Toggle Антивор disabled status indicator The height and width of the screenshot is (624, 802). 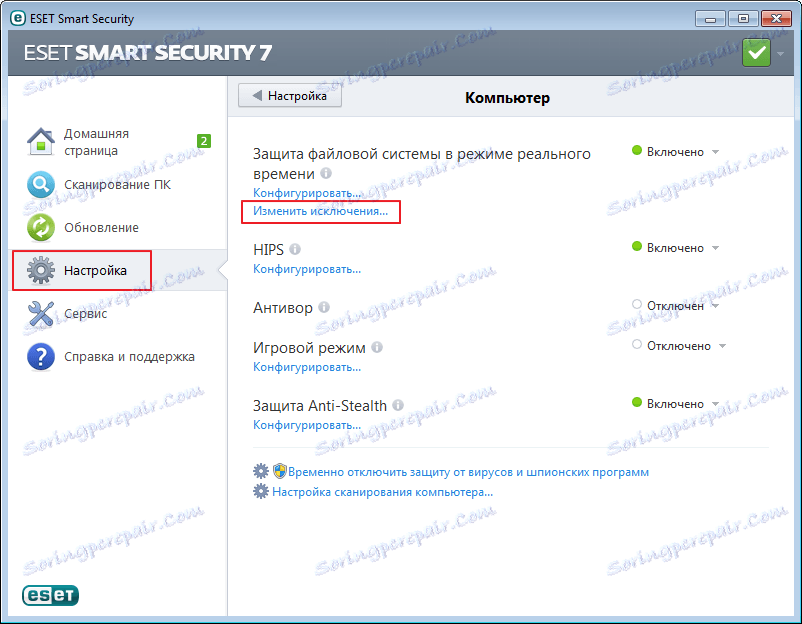(637, 304)
